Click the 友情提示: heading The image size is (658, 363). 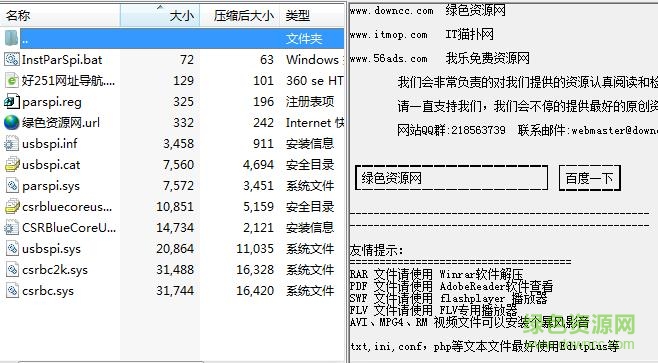tap(376, 250)
